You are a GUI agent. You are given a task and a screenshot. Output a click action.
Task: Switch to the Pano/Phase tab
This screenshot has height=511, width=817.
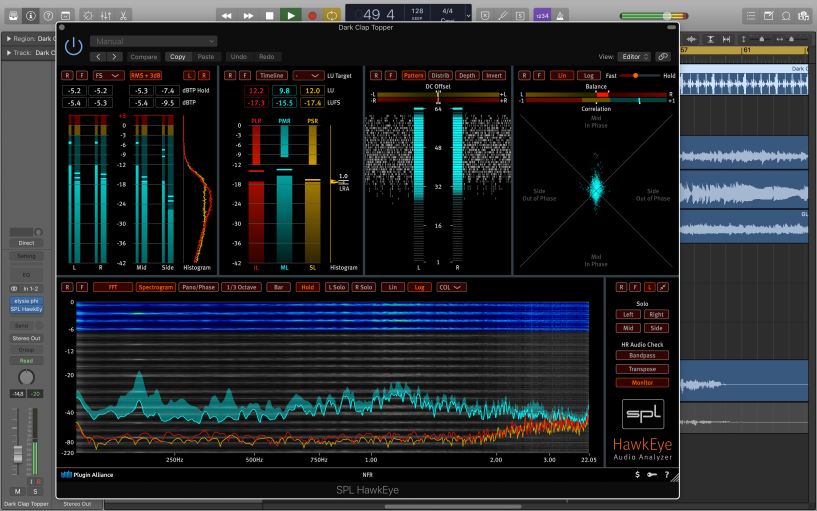pyautogui.click(x=198, y=287)
